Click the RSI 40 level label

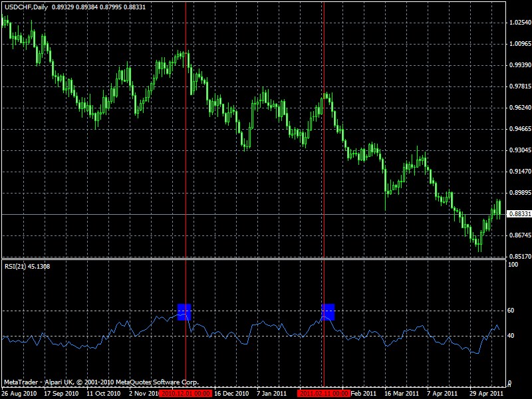pos(511,336)
